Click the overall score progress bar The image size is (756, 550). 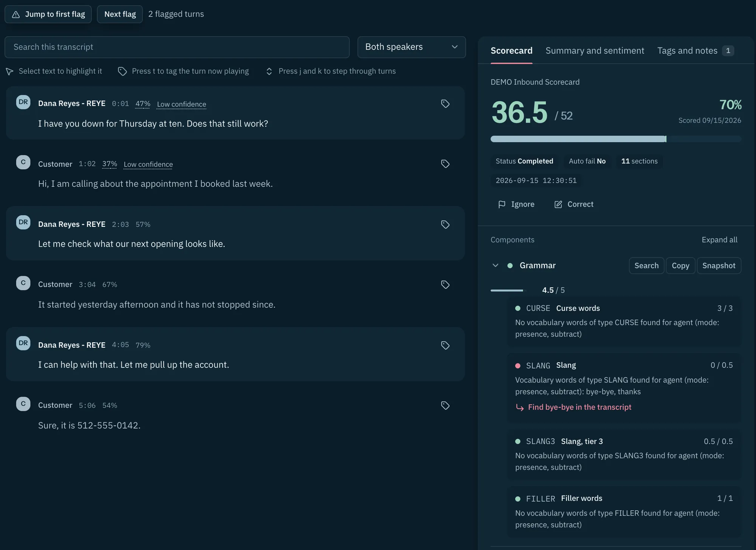coord(616,139)
